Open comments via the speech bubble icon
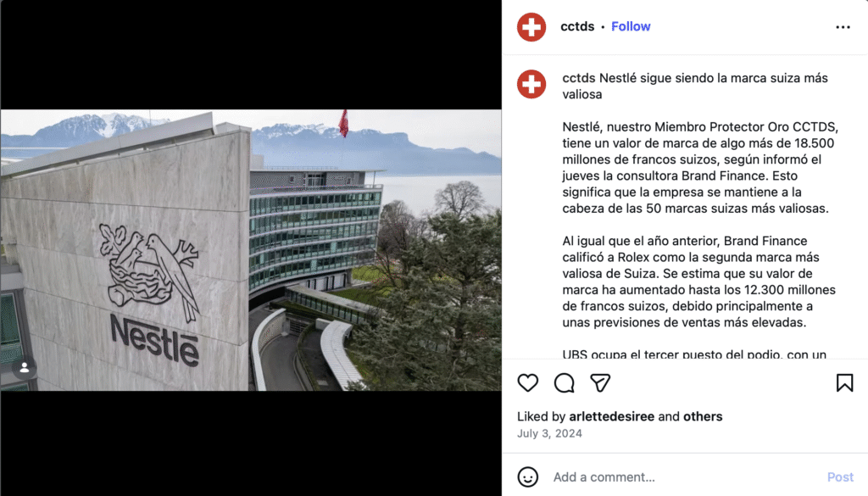Screen dimensions: 868x496 point(564,382)
